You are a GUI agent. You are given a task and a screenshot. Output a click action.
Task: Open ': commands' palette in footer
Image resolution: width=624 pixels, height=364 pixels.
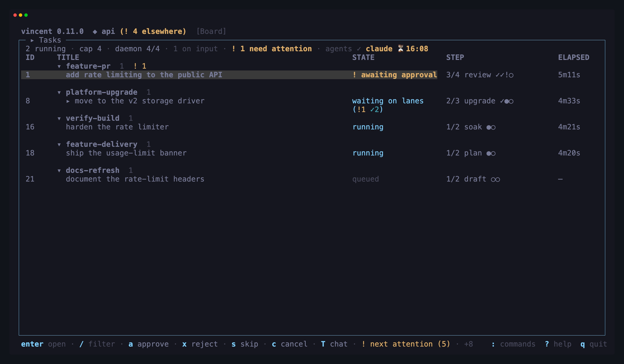coord(513,344)
